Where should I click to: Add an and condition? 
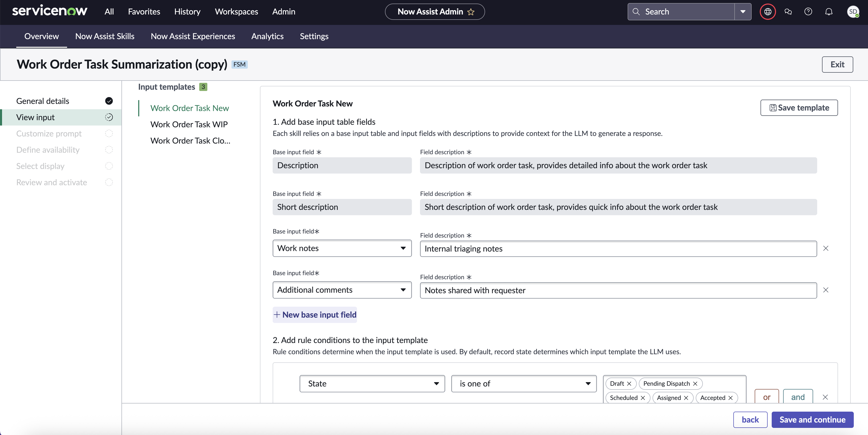point(798,397)
